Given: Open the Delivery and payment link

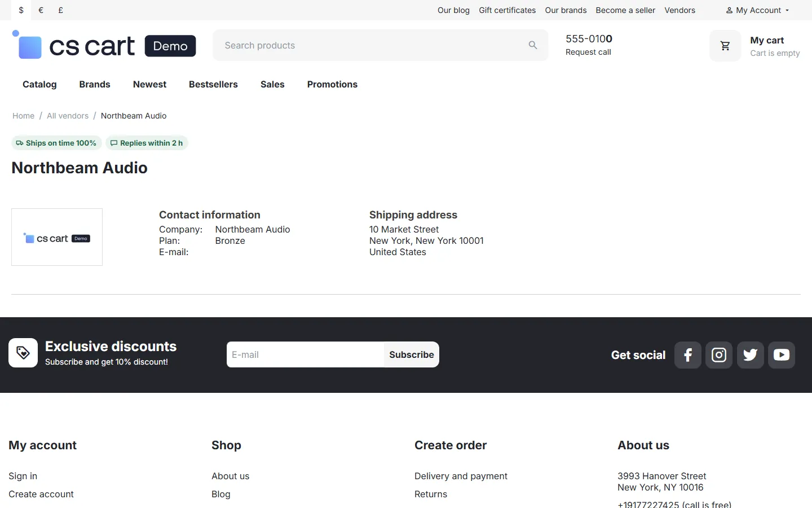Looking at the screenshot, I should (461, 476).
